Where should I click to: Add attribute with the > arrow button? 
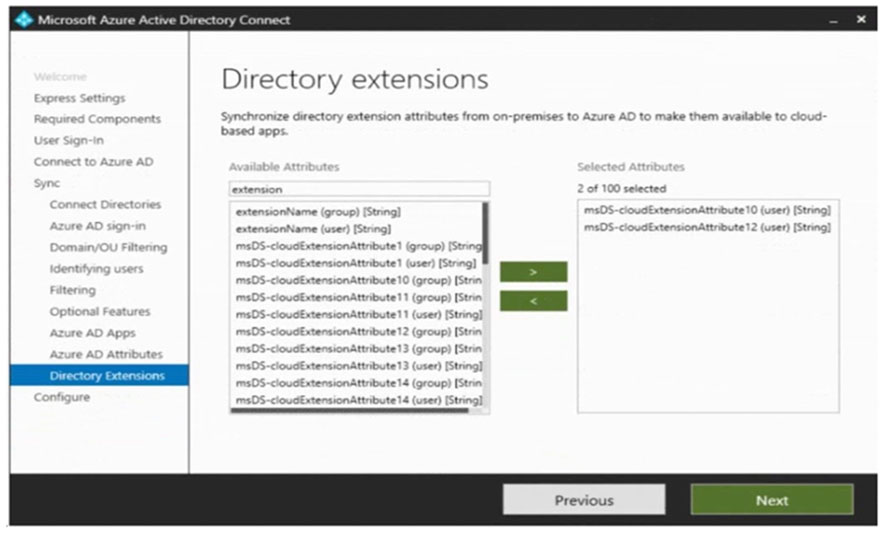pos(533,272)
